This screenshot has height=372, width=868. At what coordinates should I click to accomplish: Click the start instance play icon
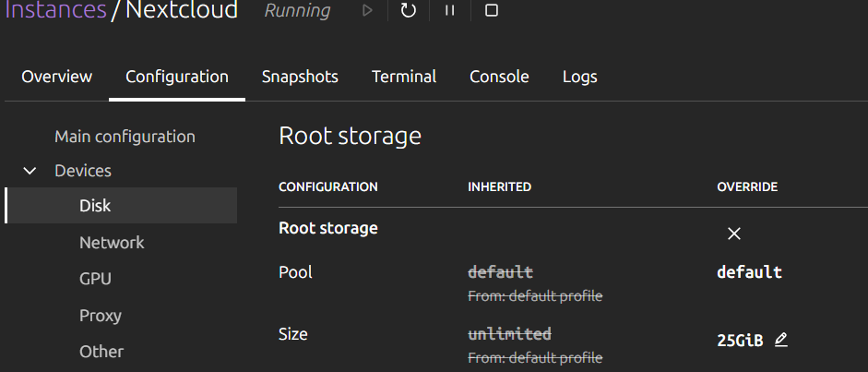pos(367,11)
